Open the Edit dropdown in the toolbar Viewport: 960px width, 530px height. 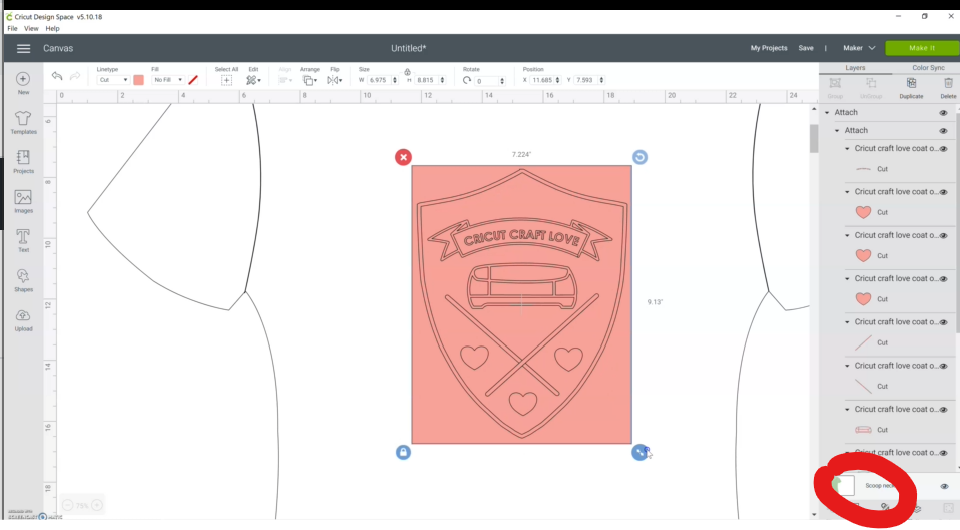click(x=253, y=80)
